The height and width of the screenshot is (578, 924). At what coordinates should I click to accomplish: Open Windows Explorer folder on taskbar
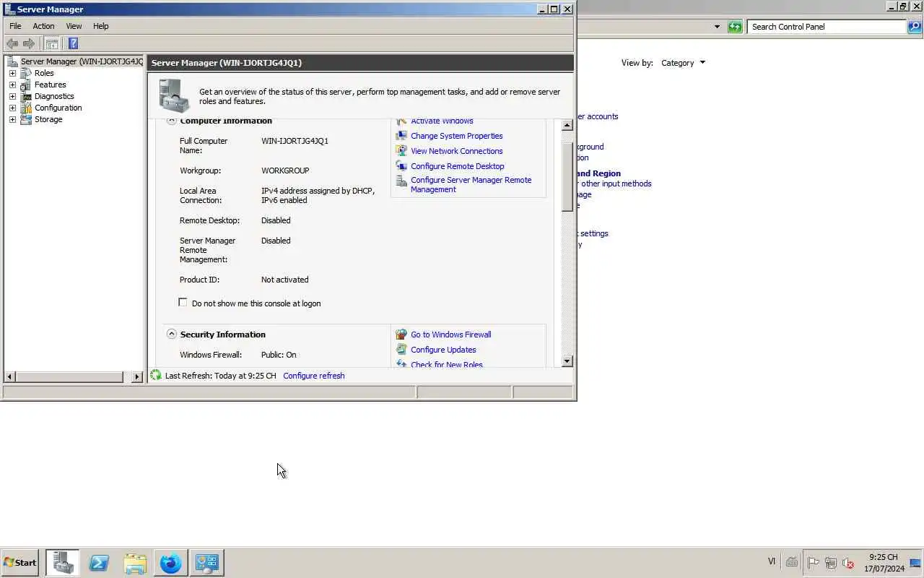(x=135, y=562)
